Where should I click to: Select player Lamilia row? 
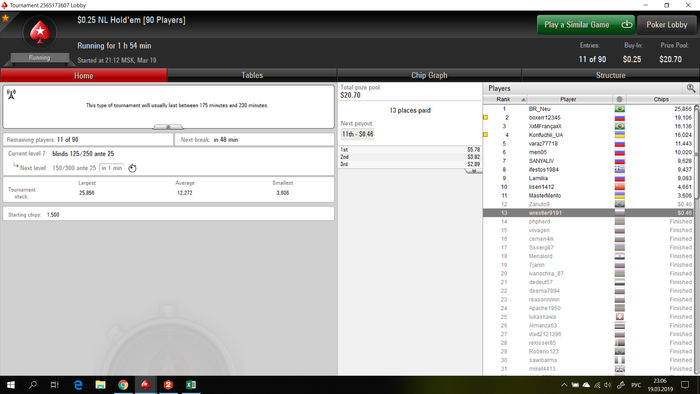click(x=588, y=178)
